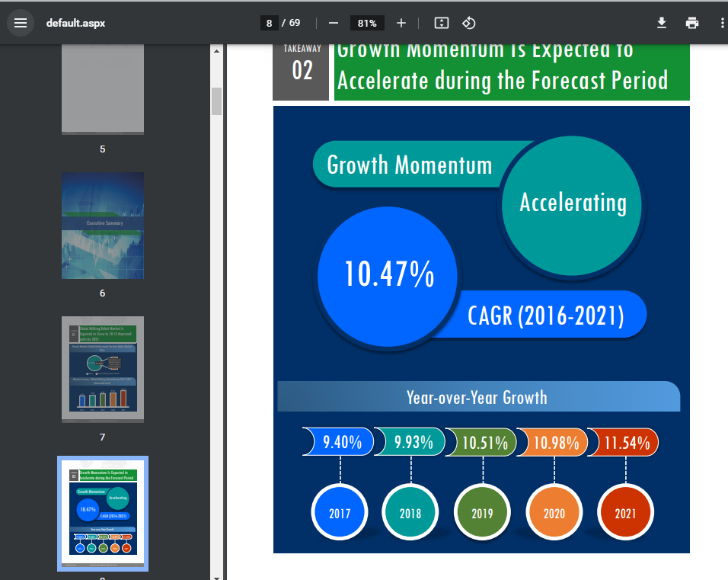Edit the zoom level field showing 81%
Viewport: 728px width, 580px height.
pos(367,23)
